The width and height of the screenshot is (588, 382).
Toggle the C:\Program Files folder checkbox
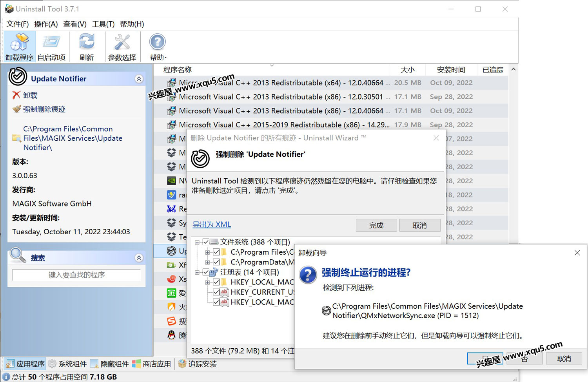[216, 252]
